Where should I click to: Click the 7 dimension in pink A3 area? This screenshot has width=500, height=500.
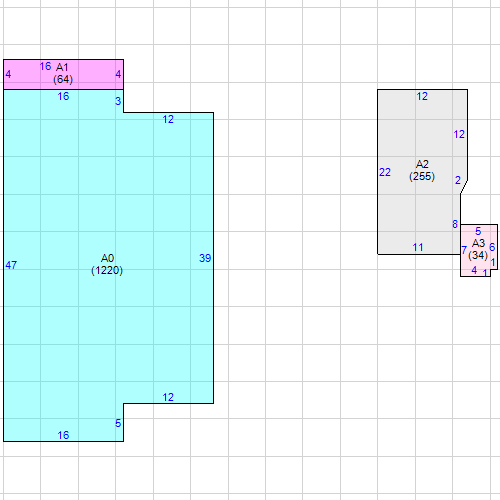coord(464,250)
